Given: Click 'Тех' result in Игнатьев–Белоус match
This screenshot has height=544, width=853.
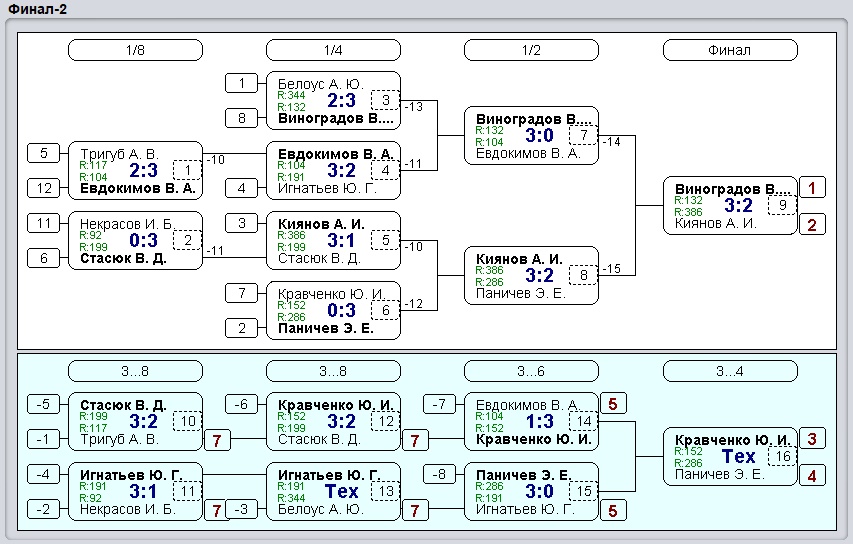Looking at the screenshot, I should click(342, 491).
